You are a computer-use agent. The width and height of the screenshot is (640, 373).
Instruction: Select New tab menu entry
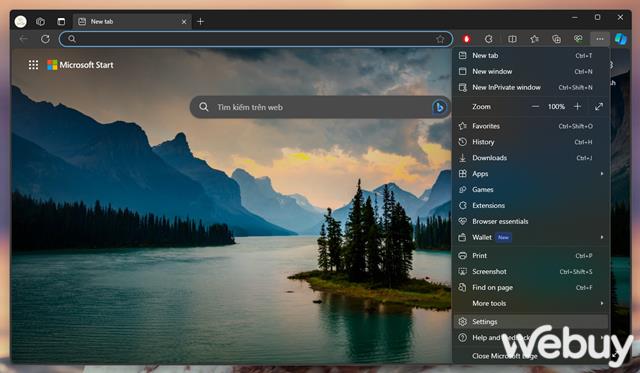point(531,56)
